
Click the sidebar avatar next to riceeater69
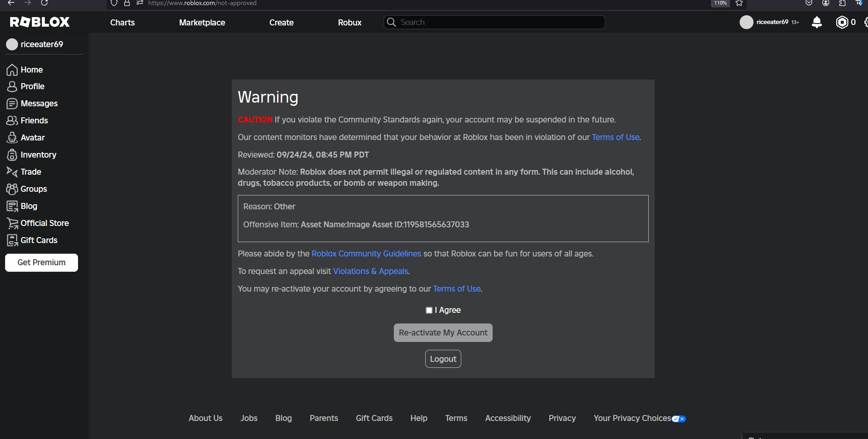(12, 44)
